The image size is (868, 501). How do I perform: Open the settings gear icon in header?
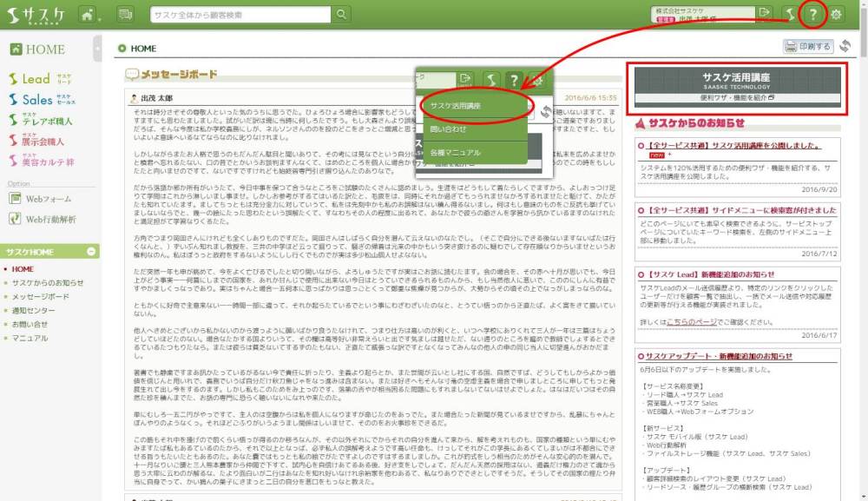tap(837, 15)
